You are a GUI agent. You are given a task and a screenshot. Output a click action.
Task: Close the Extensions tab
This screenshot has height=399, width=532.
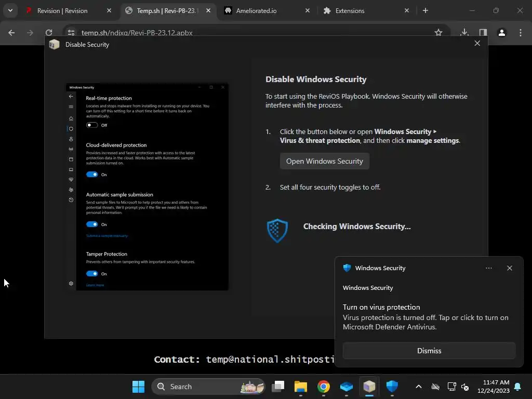(407, 11)
